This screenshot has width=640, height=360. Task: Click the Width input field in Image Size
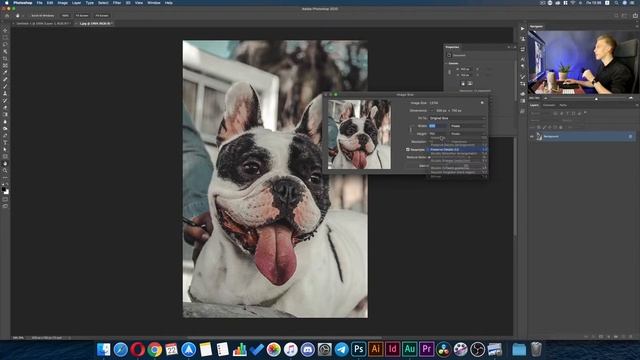(x=438, y=126)
